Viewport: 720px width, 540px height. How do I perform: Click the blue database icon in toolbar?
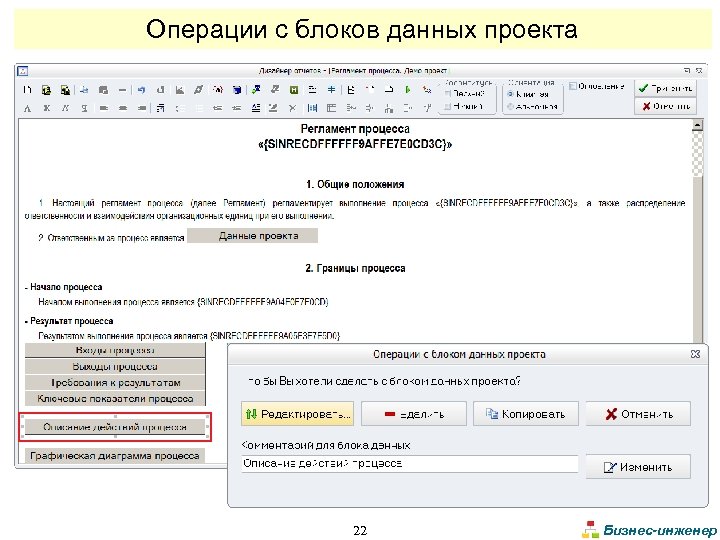tap(237, 90)
